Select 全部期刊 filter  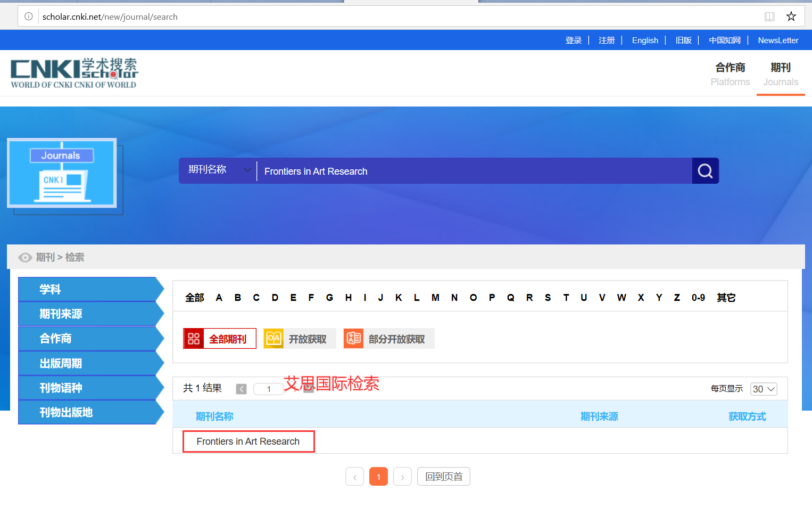(x=220, y=339)
